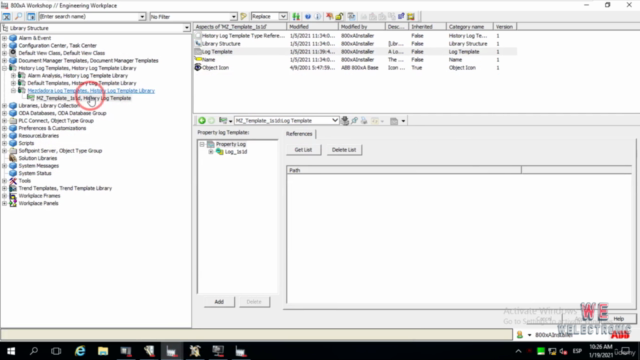Screen dimensions: 640x360
Task: Click the round info icon in toolbar
Action: (x=318, y=17)
